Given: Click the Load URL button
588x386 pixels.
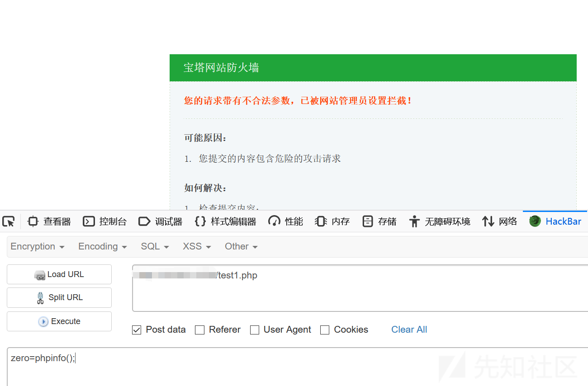Looking at the screenshot, I should pyautogui.click(x=59, y=274).
